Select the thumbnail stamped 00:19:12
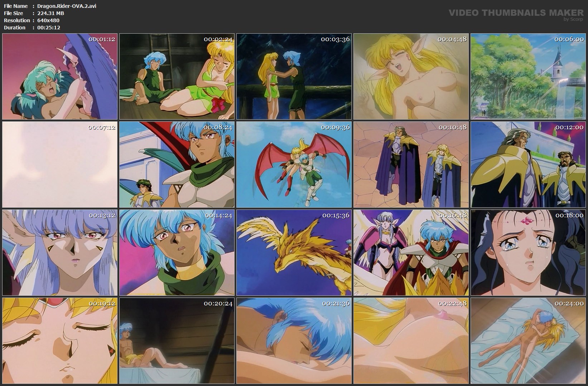 pos(60,341)
